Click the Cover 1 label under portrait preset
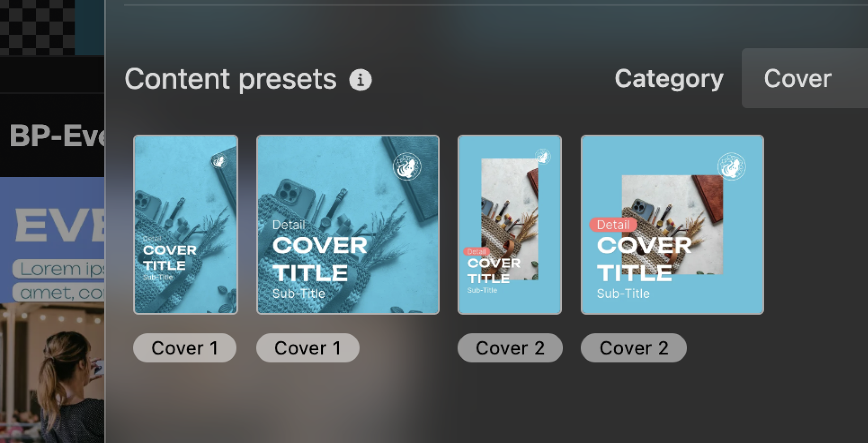868x443 pixels. tap(184, 348)
